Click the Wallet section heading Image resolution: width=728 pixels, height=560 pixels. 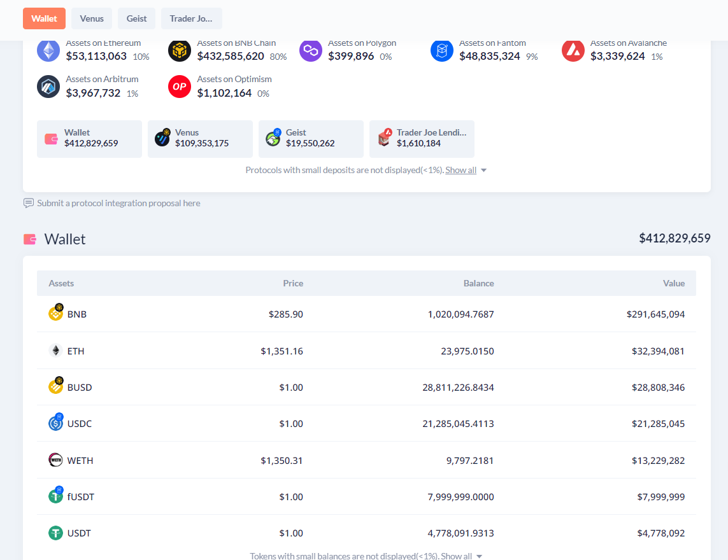click(65, 239)
